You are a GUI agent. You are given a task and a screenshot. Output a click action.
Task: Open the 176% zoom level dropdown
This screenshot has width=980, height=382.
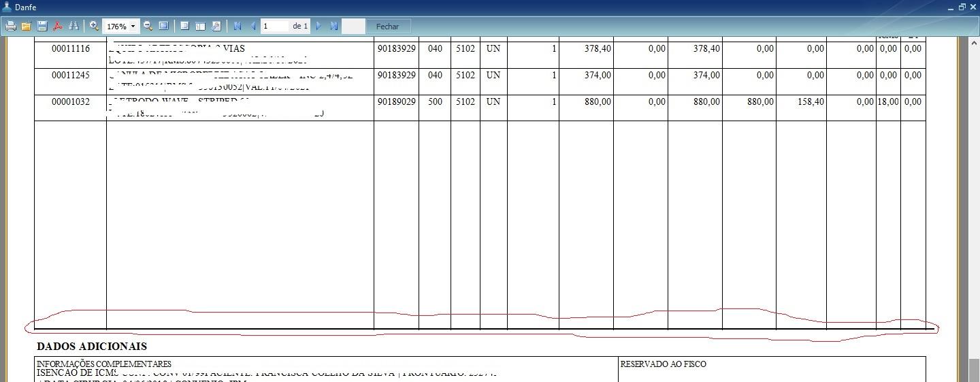[x=133, y=26]
